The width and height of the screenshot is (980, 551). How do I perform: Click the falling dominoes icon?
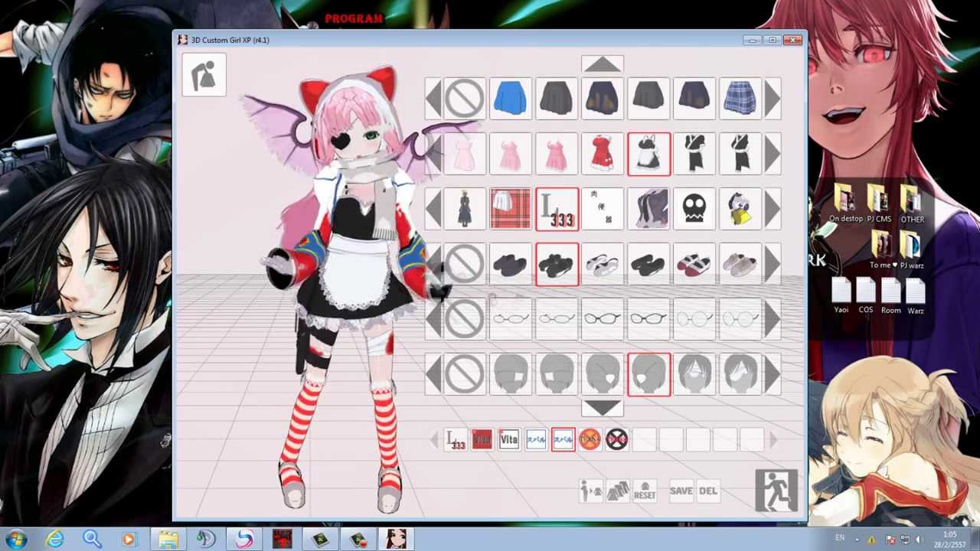(x=618, y=491)
